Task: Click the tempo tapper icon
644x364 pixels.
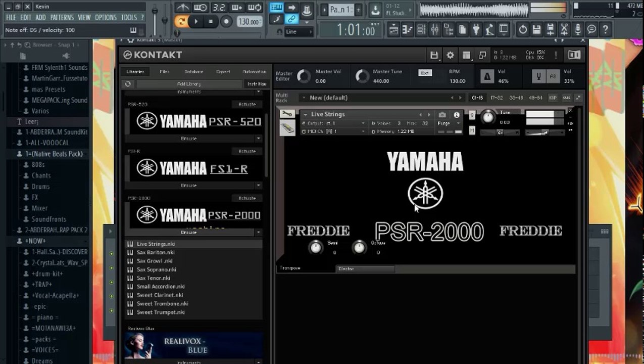Action: pos(489,29)
